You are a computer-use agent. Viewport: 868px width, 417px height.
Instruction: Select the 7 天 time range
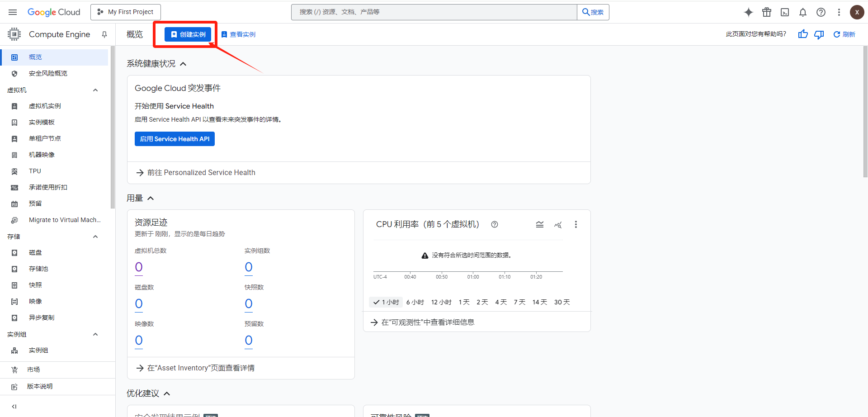[519, 302]
